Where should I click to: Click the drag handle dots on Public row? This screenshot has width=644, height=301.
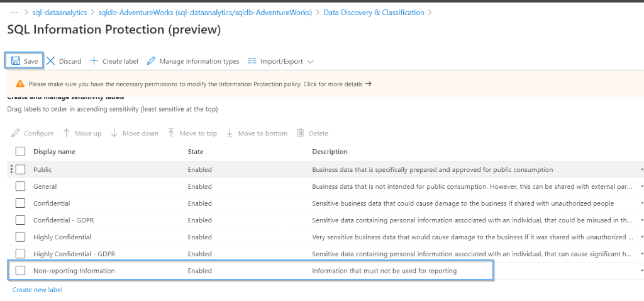pos(11,169)
